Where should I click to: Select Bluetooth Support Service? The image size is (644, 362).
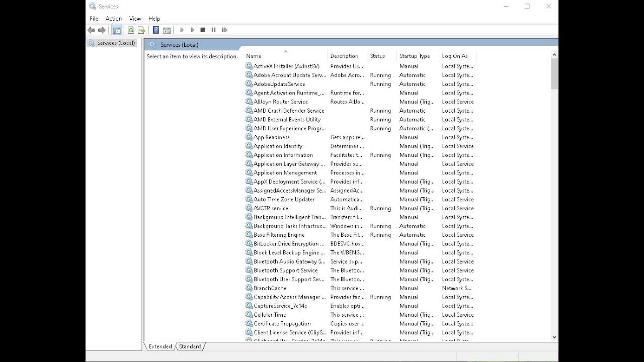[360, 270]
